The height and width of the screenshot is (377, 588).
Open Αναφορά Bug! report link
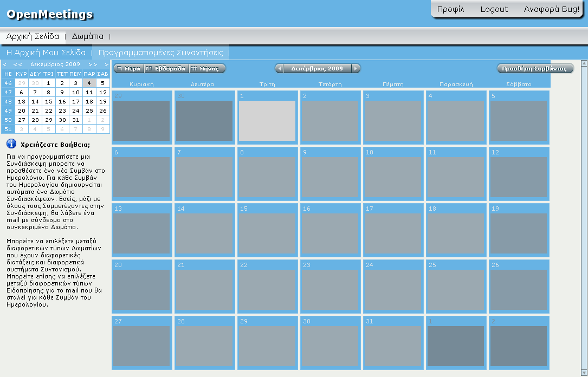(551, 9)
